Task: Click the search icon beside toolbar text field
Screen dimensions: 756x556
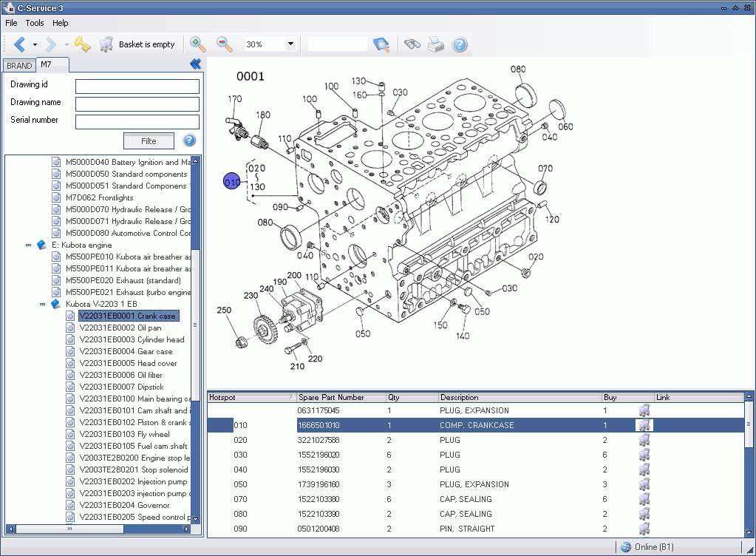Action: click(381, 44)
